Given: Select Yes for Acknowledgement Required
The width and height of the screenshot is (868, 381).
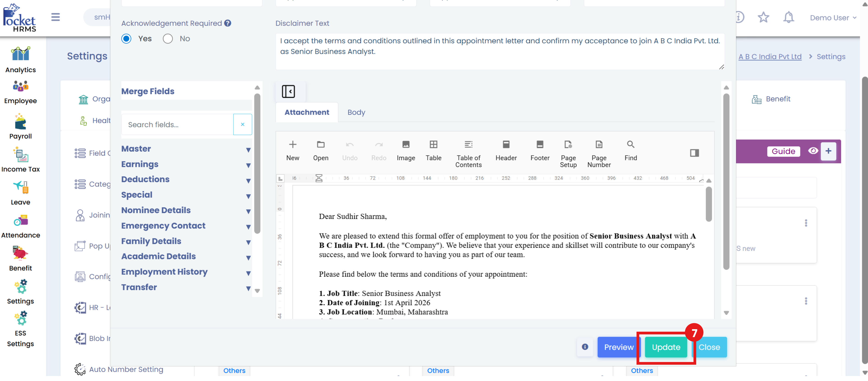Looking at the screenshot, I should tap(126, 39).
